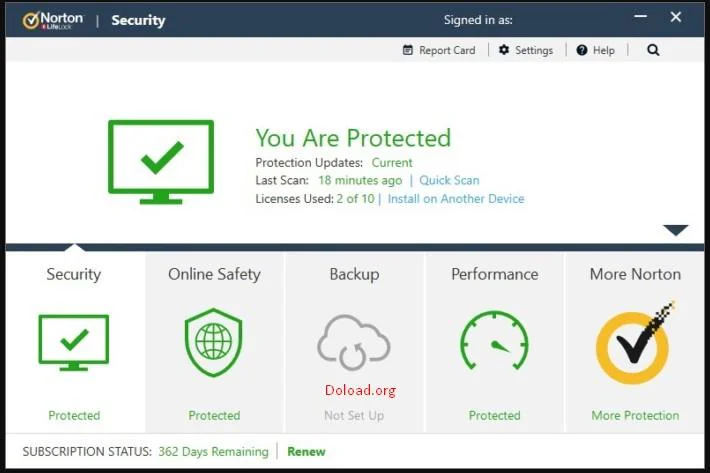
Task: Click the More Norton yellow checkmark icon
Action: pyautogui.click(x=635, y=343)
